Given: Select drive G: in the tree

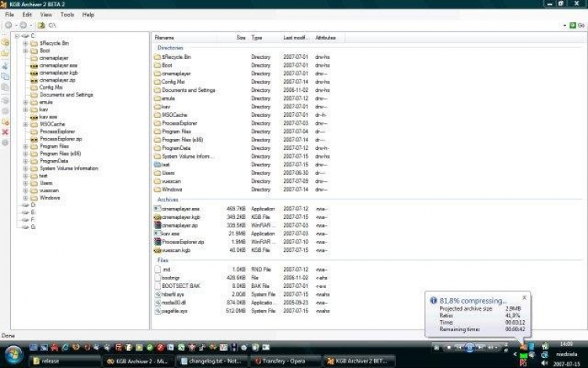Looking at the screenshot, I should [x=33, y=227].
